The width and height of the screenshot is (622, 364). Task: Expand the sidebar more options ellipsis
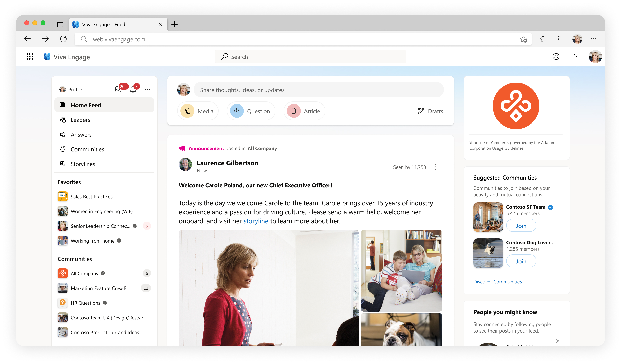148,90
